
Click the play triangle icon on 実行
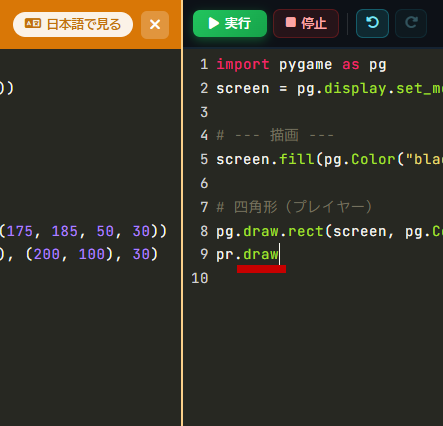[x=213, y=23]
